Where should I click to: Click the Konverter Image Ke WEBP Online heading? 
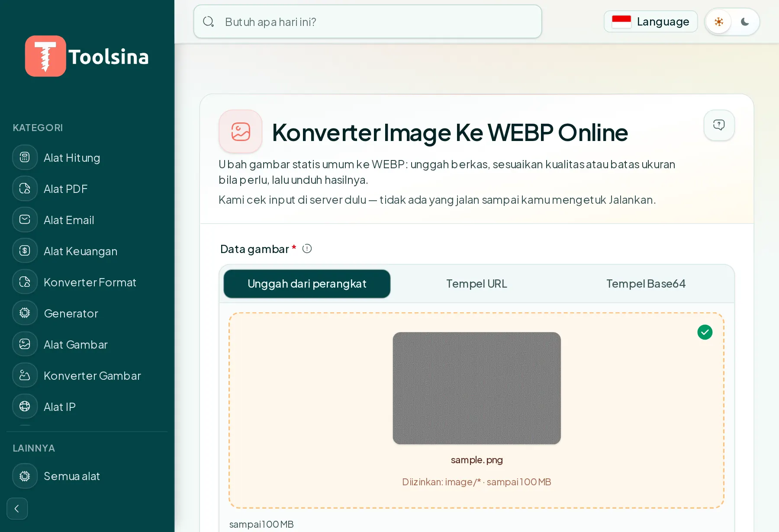(450, 132)
